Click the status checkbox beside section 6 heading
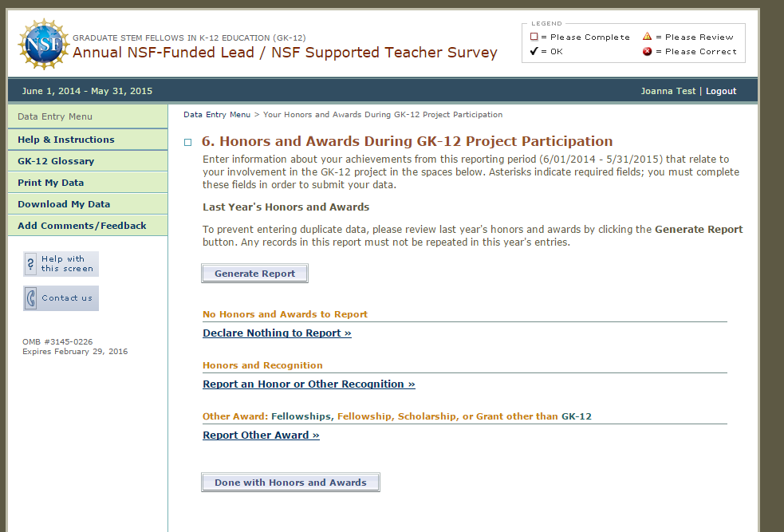Viewport: 784px width, 532px height. tap(188, 142)
